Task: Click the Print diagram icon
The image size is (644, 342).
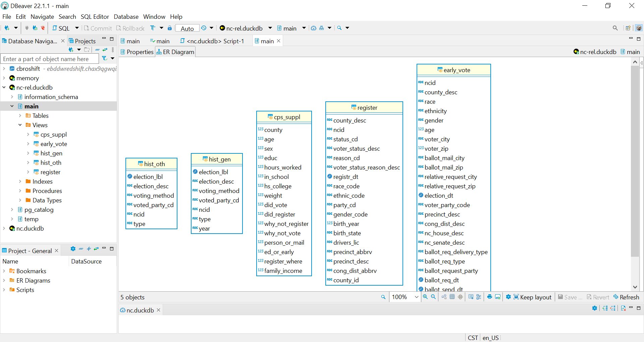Action: [490, 297]
